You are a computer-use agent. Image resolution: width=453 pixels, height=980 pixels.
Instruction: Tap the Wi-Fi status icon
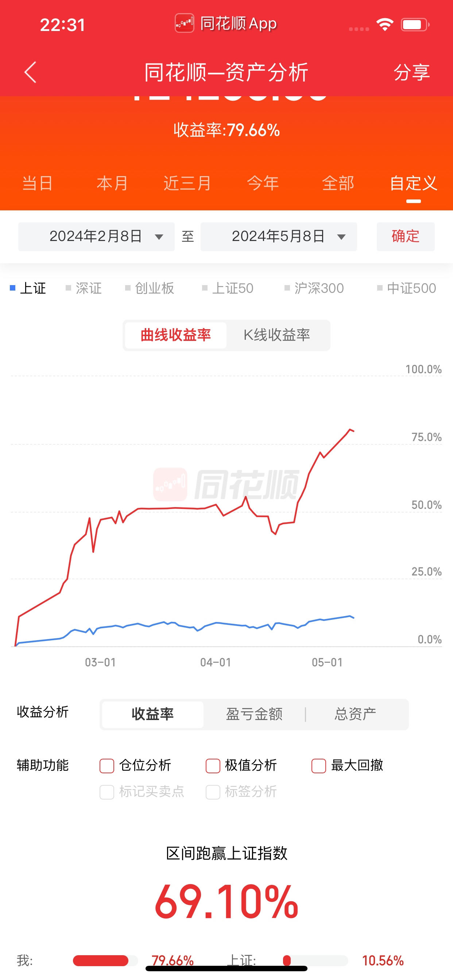384,25
